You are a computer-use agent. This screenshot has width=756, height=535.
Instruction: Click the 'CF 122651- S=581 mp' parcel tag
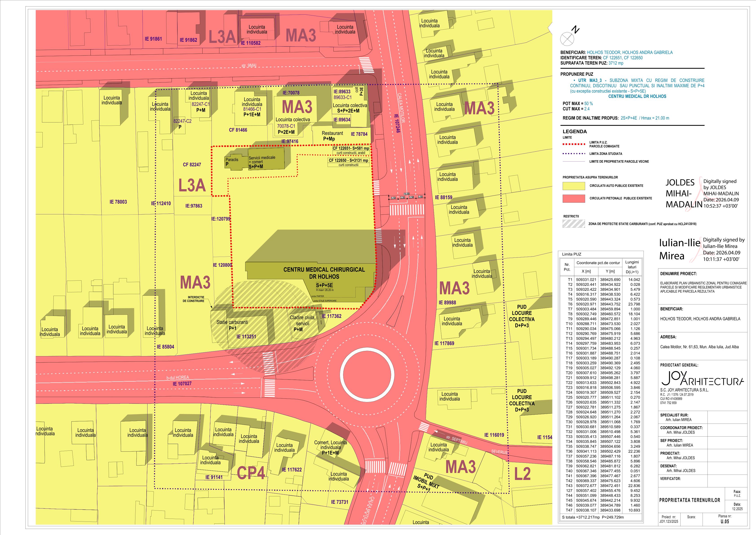[351, 149]
